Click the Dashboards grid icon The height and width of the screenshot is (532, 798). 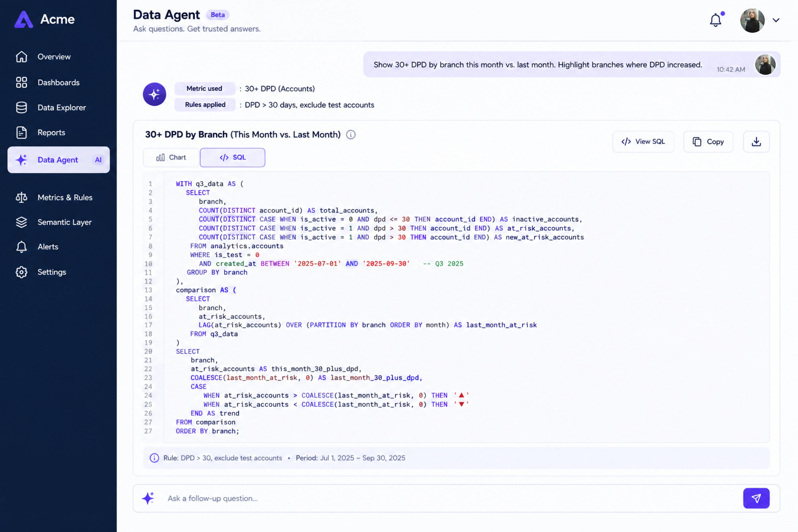coord(21,82)
